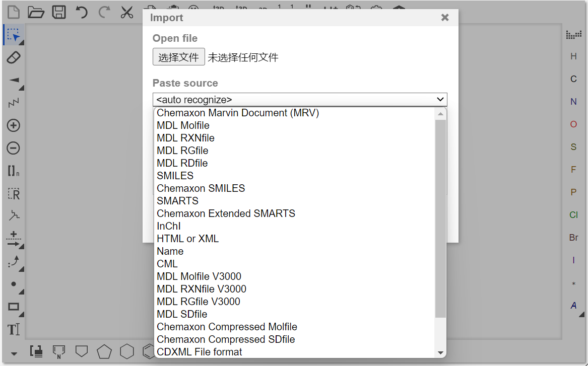Select the italic A pseudo atom tool
The image size is (588, 366).
[574, 306]
